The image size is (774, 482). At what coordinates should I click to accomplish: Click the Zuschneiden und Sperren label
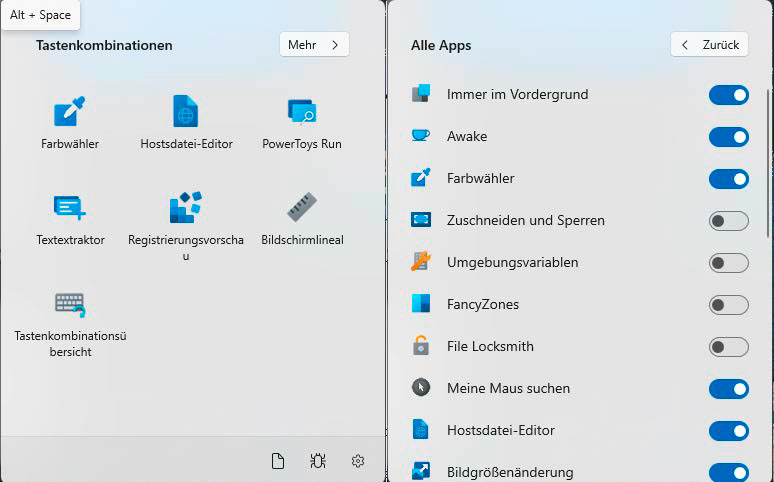coord(526,220)
